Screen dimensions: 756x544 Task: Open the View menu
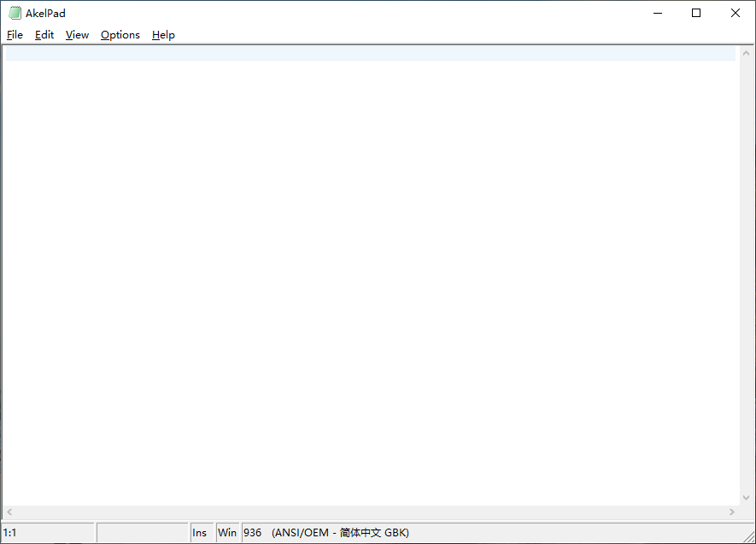(x=77, y=35)
